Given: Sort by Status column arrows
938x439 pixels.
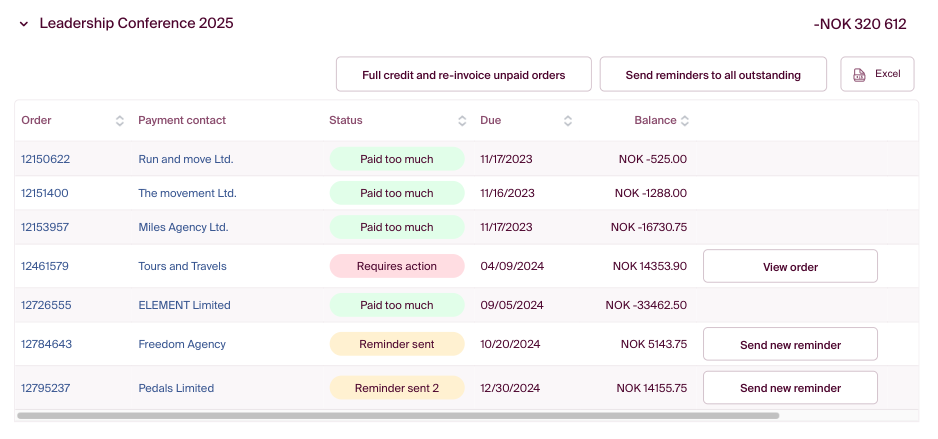Looking at the screenshot, I should click(x=462, y=121).
